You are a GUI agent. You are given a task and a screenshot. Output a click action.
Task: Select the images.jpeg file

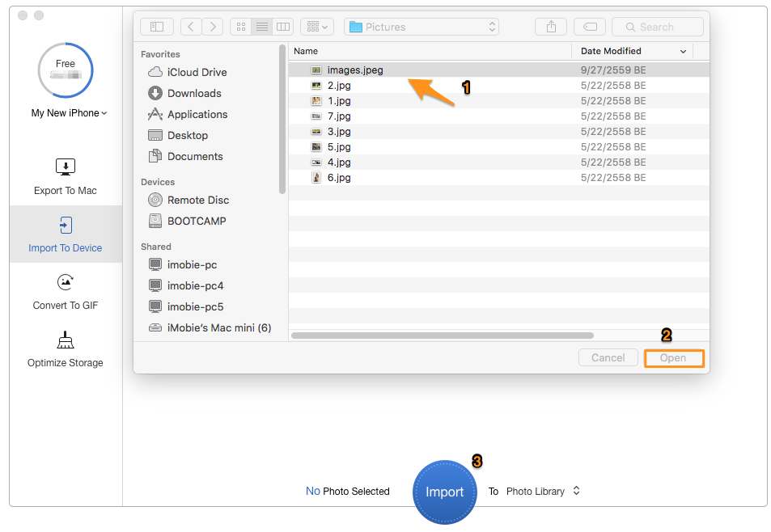(355, 70)
